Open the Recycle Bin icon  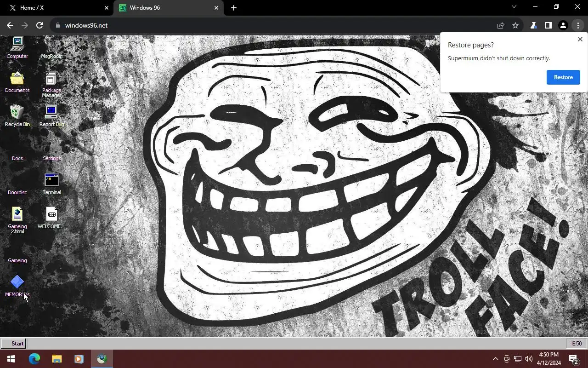coord(17,116)
